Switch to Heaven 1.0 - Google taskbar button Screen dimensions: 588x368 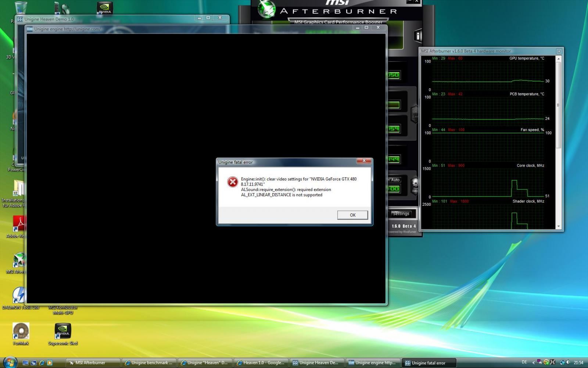coord(261,363)
